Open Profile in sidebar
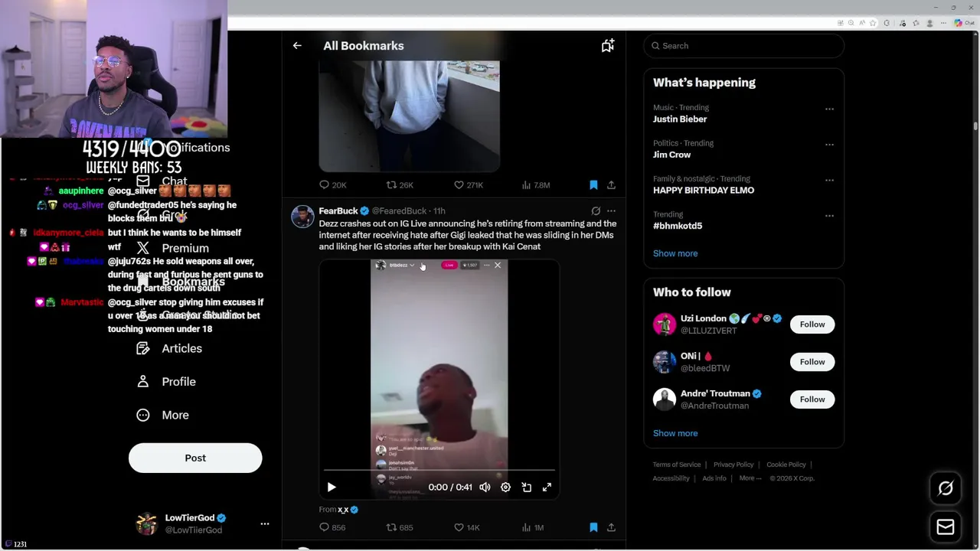Screen dimensions: 980x551 [x=167, y=382]
